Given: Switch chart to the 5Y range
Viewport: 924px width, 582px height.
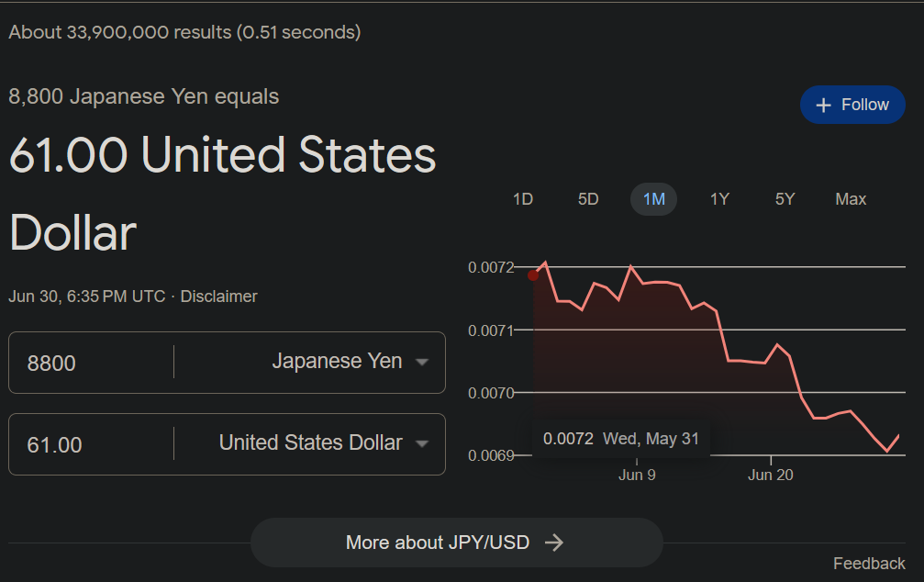Looking at the screenshot, I should coord(785,199).
